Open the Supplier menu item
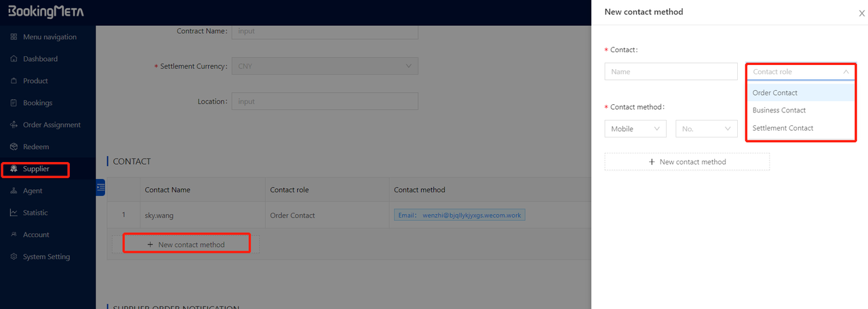Viewport: 868px width, 309px height. 36,169
